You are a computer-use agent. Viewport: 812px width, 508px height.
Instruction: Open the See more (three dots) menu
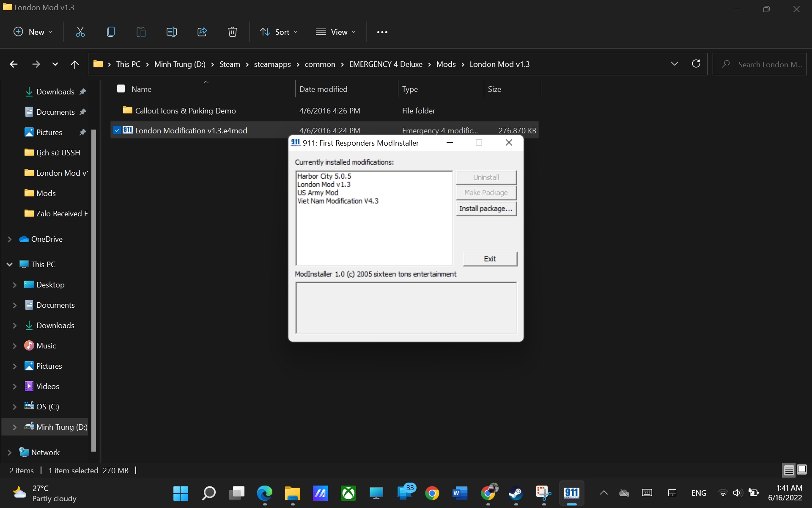tap(382, 32)
